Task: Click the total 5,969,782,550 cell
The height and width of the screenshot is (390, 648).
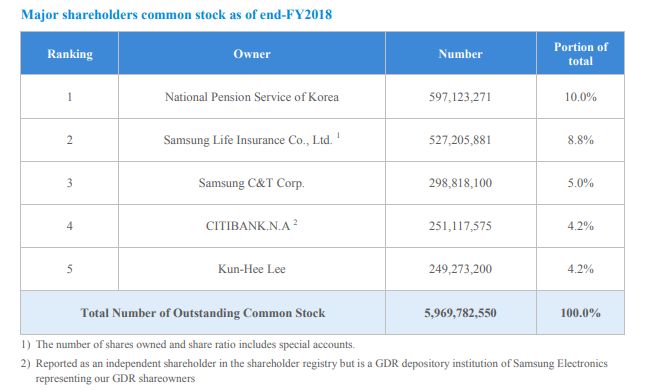Action: click(461, 313)
